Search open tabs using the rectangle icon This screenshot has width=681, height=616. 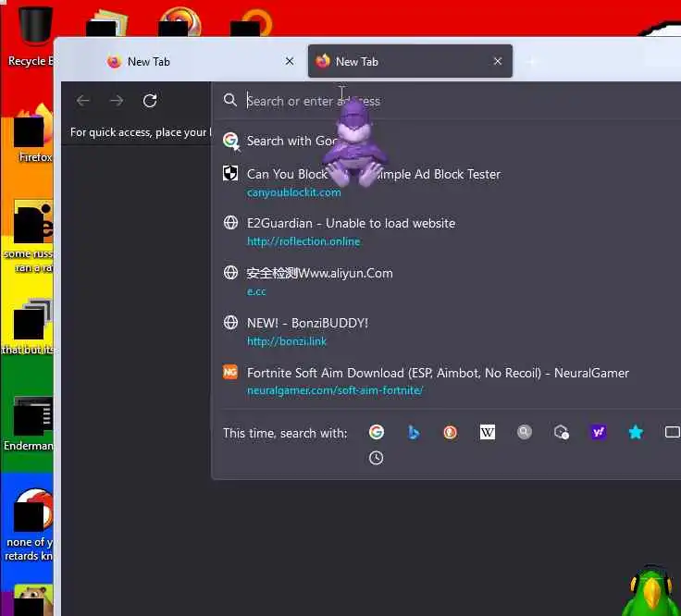(x=673, y=432)
